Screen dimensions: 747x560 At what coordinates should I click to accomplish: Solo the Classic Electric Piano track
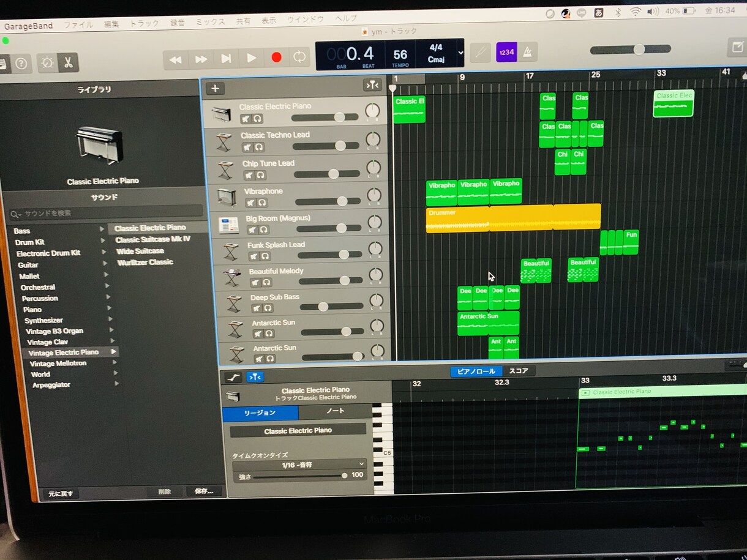tap(257, 119)
